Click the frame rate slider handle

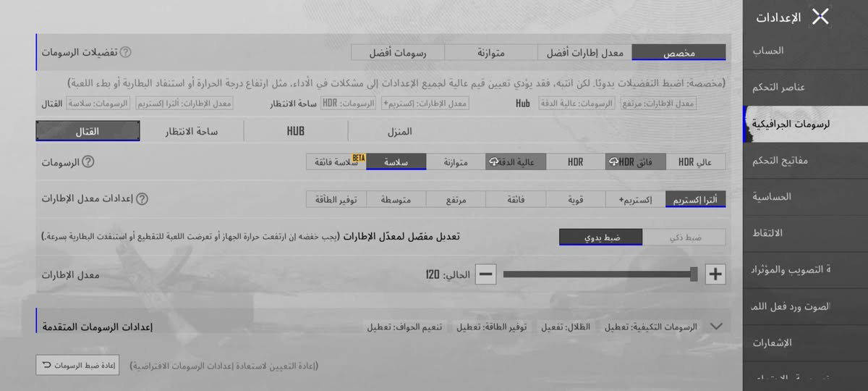coord(694,274)
